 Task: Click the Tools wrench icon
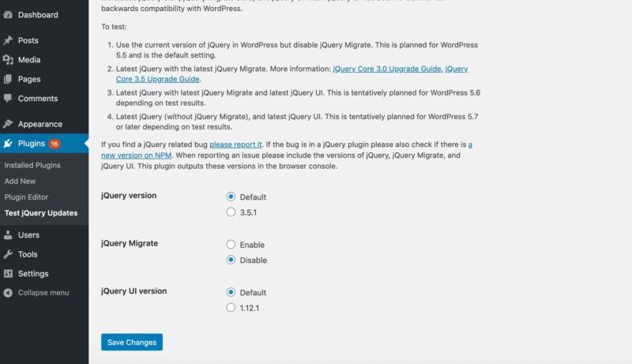8,254
